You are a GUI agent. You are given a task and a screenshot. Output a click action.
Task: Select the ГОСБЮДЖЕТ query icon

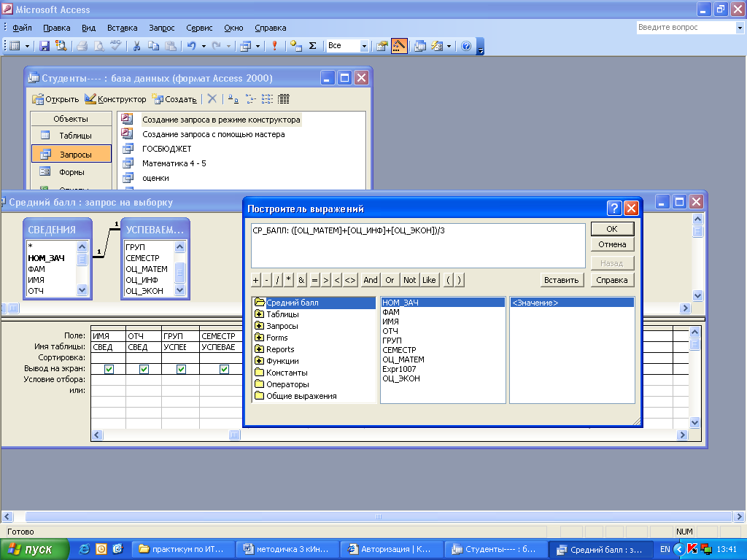[128, 149]
